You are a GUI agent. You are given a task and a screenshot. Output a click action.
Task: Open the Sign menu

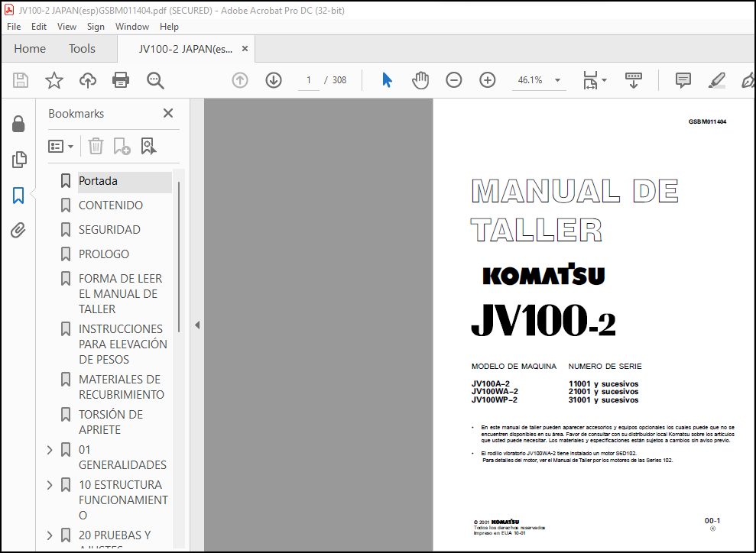tap(96, 27)
